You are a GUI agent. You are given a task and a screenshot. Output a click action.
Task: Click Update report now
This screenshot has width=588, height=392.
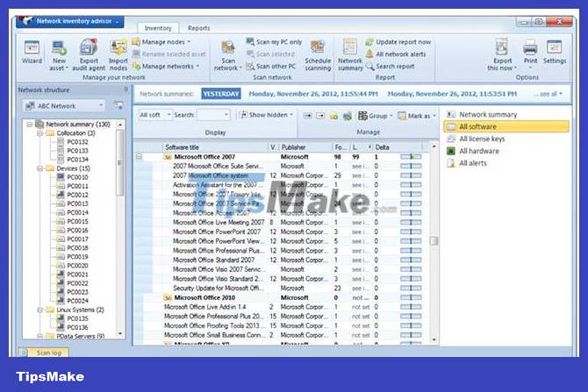point(398,42)
